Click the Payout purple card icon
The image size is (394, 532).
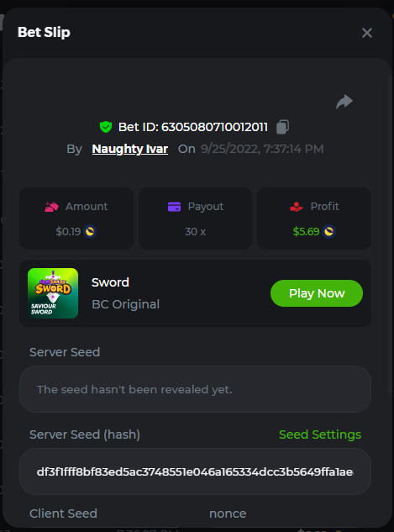(174, 207)
